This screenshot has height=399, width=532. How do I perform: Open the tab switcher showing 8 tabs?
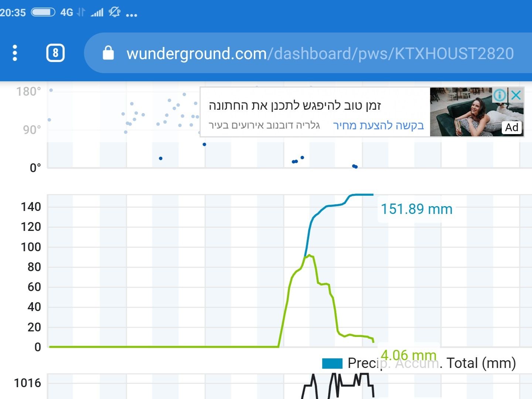pyautogui.click(x=55, y=53)
